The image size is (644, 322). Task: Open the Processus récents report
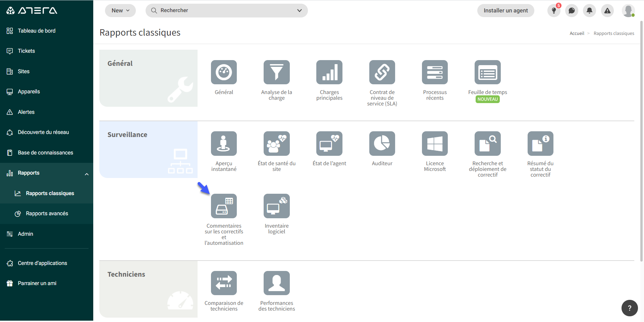435,72
